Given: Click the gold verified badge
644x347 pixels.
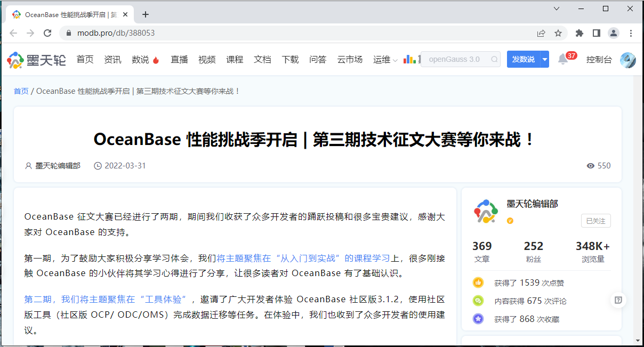Looking at the screenshot, I should (510, 220).
